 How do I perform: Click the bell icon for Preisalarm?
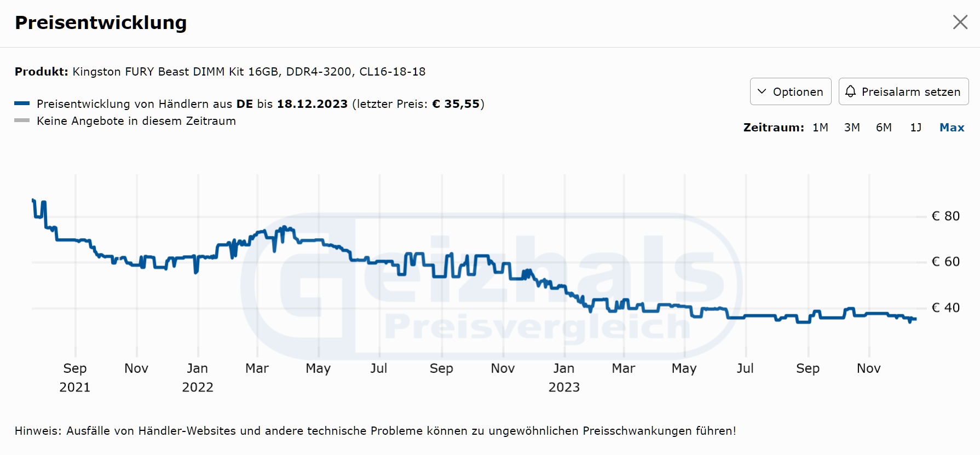[x=851, y=91]
